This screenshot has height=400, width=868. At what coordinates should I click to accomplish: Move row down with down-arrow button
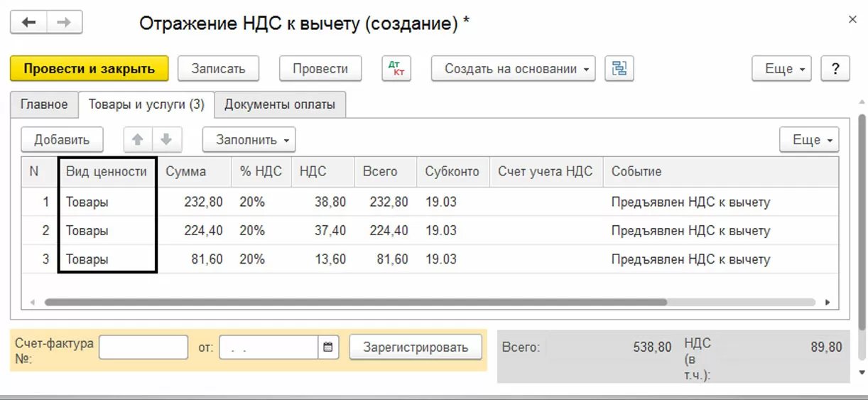pyautogui.click(x=167, y=139)
